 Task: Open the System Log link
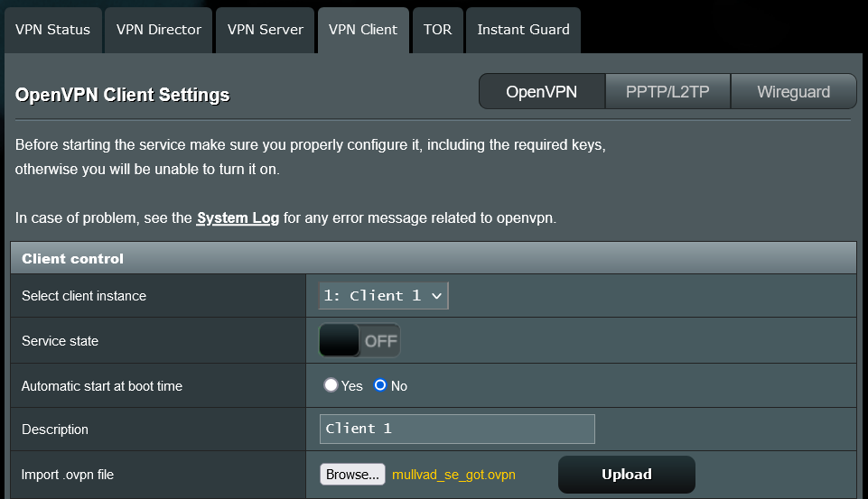tap(238, 218)
